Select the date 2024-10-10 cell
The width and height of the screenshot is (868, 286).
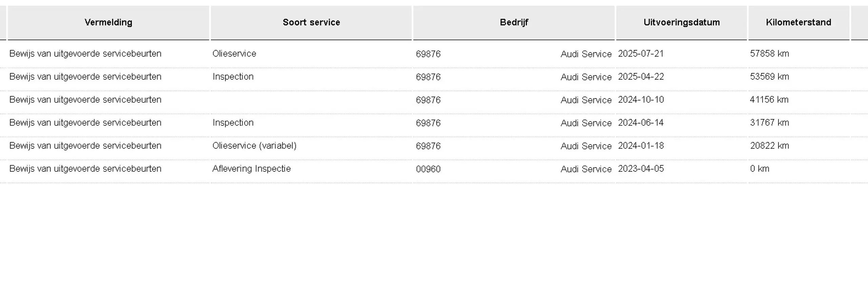tap(682, 100)
